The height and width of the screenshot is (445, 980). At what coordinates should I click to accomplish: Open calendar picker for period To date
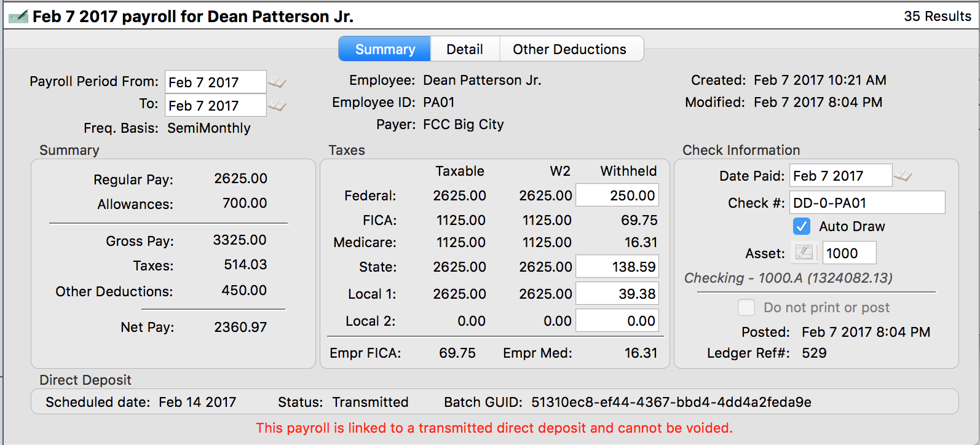tap(277, 106)
